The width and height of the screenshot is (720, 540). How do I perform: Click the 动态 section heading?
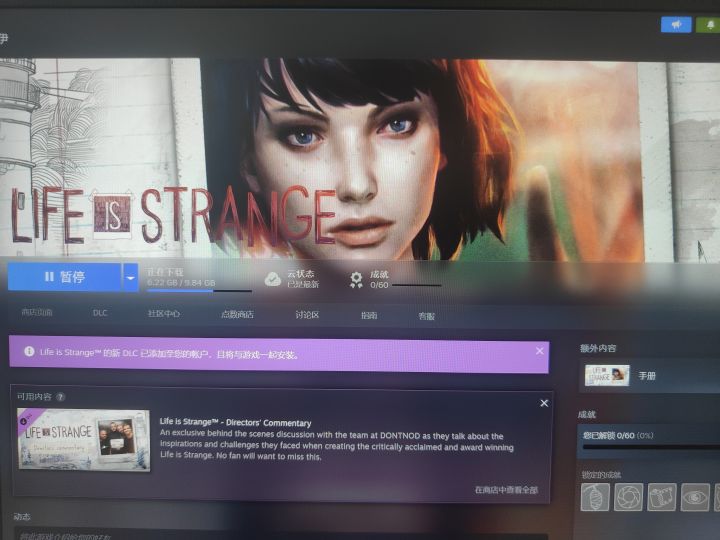click(22, 517)
